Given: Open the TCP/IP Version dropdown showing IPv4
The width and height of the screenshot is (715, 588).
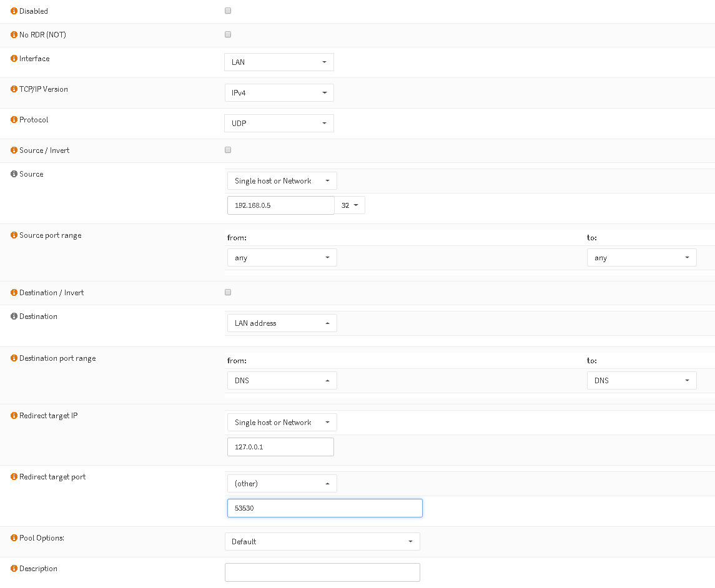Looking at the screenshot, I should (x=279, y=92).
